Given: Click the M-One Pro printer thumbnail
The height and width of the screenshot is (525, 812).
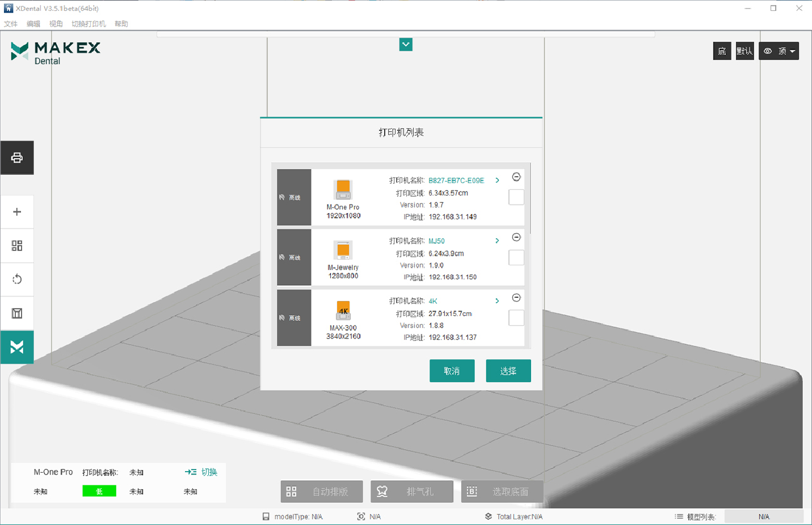Looking at the screenshot, I should (x=343, y=189).
